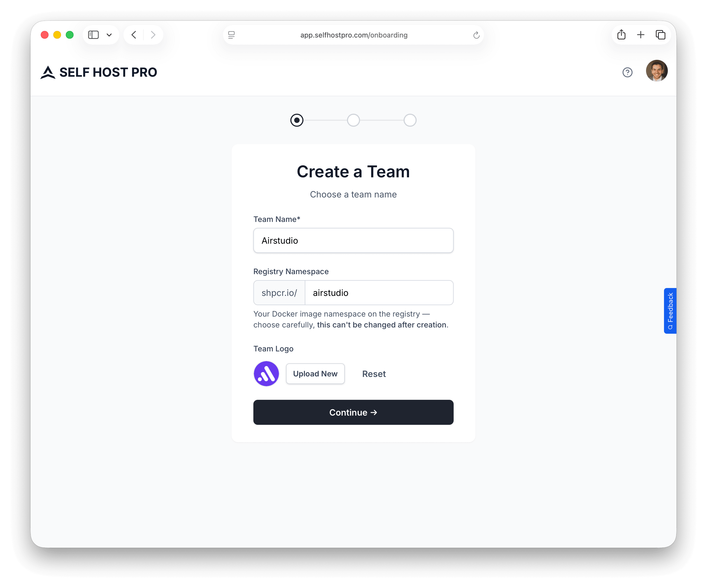Click the purple Airstudio team logo

pyautogui.click(x=266, y=374)
